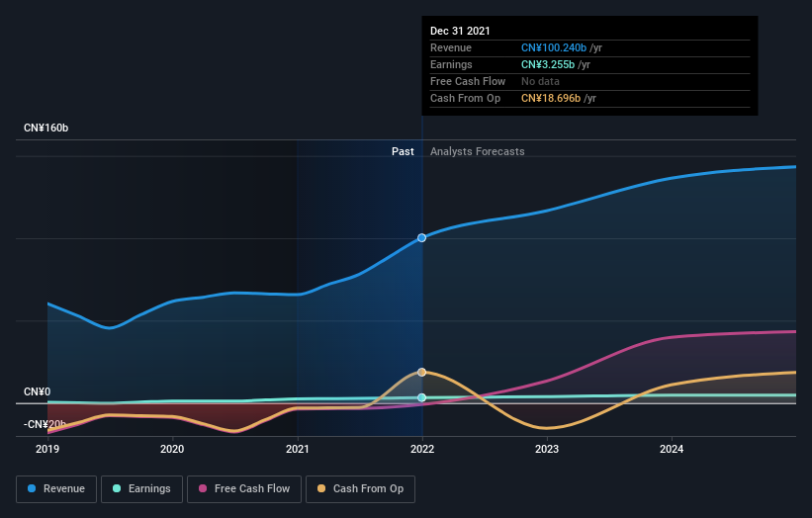Image resolution: width=812 pixels, height=518 pixels.
Task: Click the Analysts Forecasts label
Action: (478, 151)
